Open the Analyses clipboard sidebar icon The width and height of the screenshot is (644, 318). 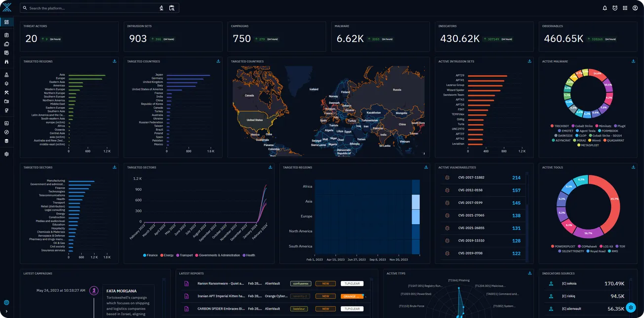[x=6, y=35]
